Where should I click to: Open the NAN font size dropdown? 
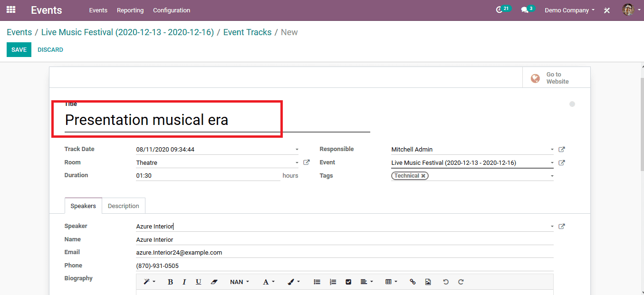click(x=240, y=282)
